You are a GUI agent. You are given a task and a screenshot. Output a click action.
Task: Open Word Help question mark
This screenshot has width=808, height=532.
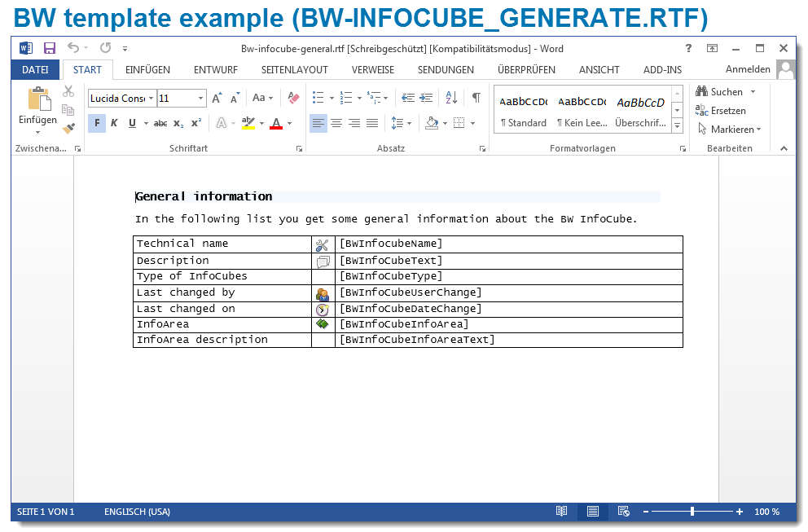pyautogui.click(x=688, y=48)
